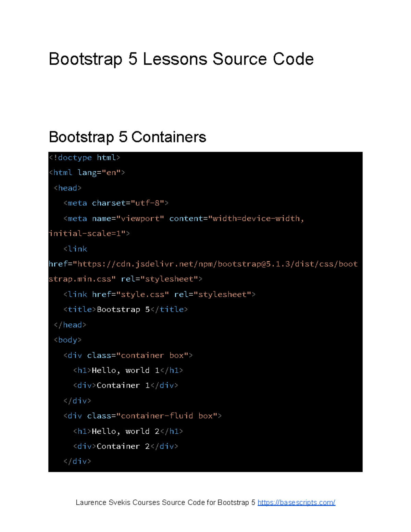Click the initial-scale=1 code line

point(89,234)
